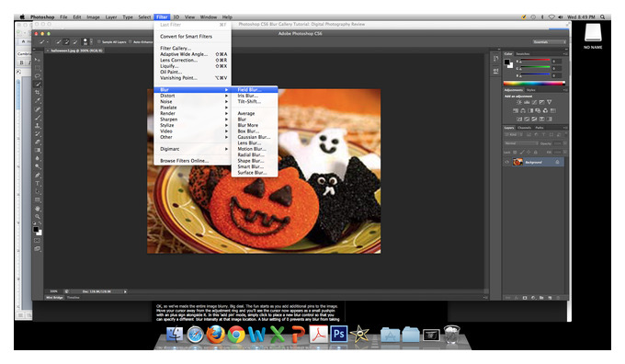This screenshot has height=364, width=625.
Task: Open the Image menu in menu bar
Action: 93,17
